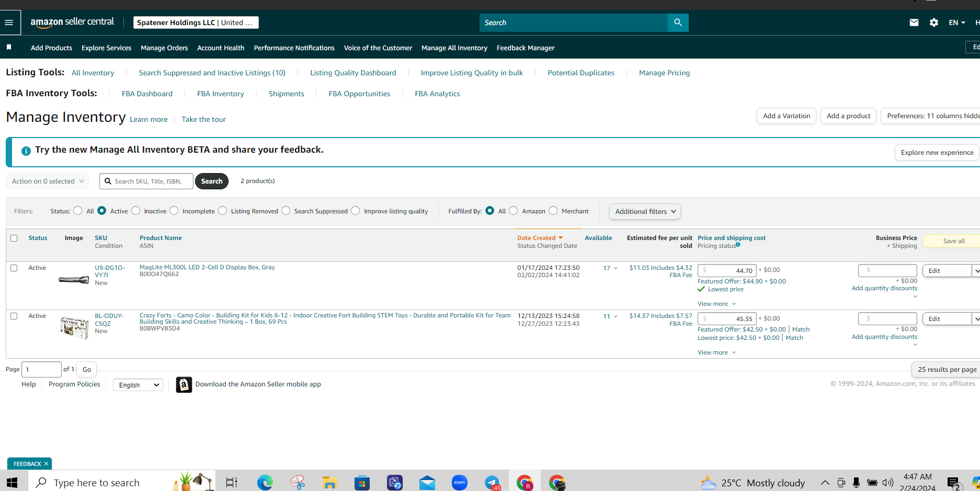
Task: Click the SKU, Title, ISBN search field
Action: tap(146, 181)
